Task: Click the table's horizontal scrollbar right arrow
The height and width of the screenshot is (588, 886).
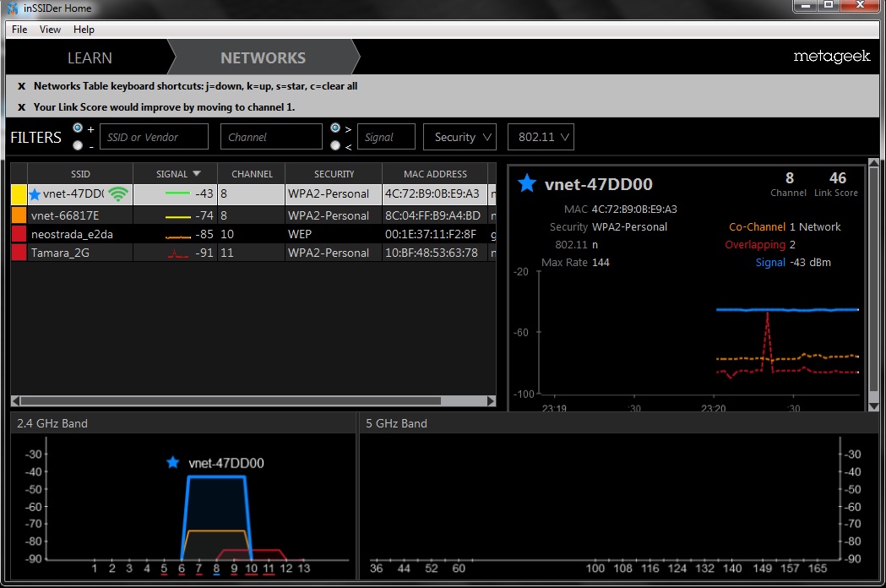Action: [491, 400]
